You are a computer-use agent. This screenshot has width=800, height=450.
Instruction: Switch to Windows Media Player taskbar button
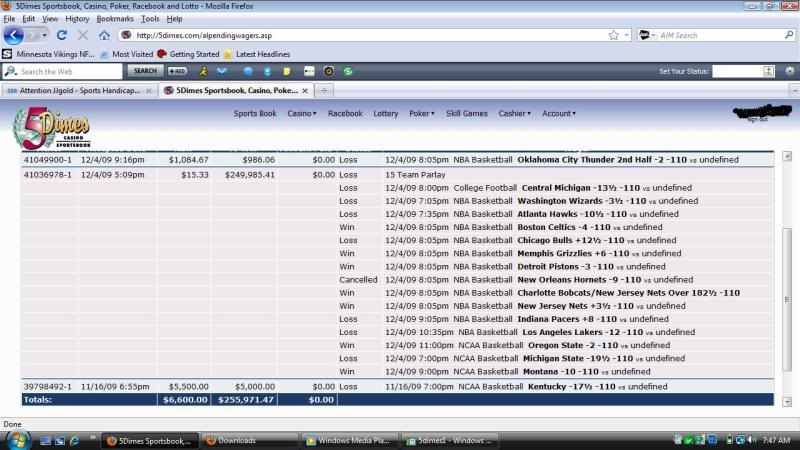(x=349, y=440)
